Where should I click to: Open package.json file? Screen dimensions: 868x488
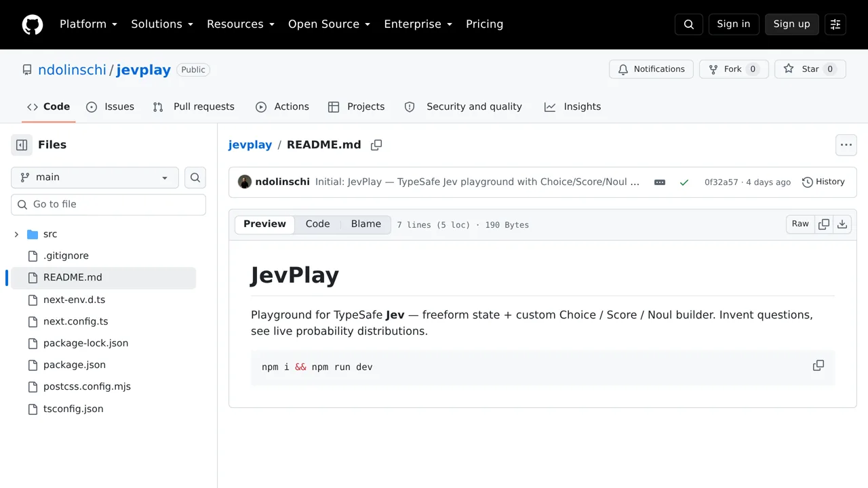(x=75, y=365)
